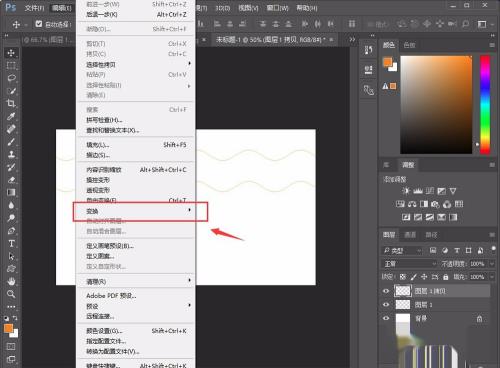Select the Lasso tool
The width and height of the screenshot is (500, 368).
(11, 78)
